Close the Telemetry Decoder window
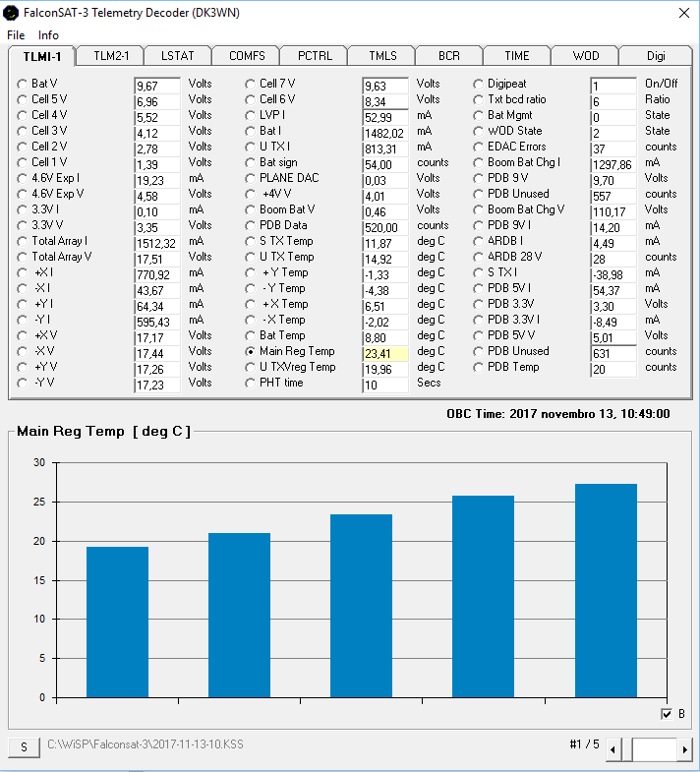The width and height of the screenshot is (700, 772). point(684,13)
